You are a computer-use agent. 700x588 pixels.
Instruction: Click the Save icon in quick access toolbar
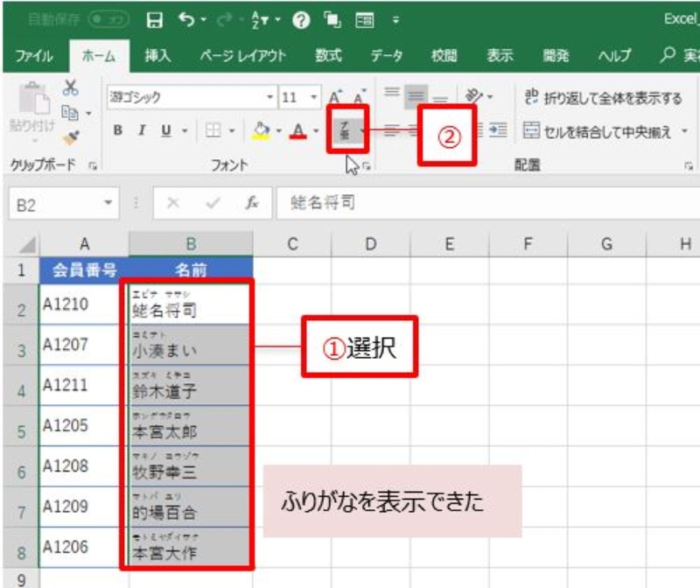153,17
